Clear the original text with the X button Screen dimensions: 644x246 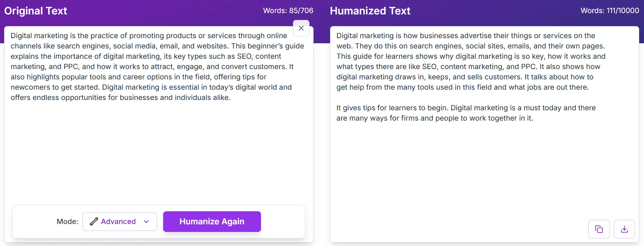tap(301, 29)
